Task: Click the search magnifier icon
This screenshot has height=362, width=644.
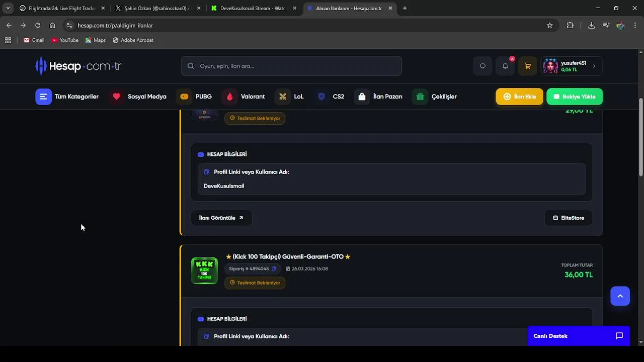Action: (191, 66)
